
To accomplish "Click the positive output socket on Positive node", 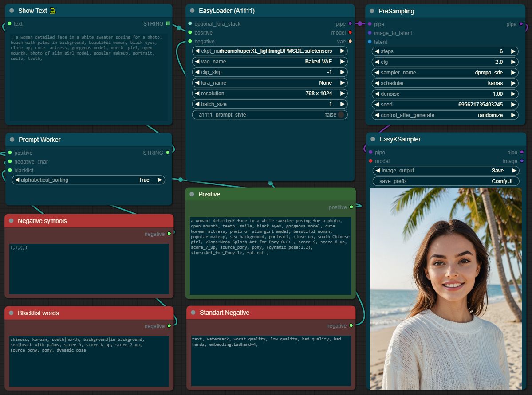I will tap(351, 207).
